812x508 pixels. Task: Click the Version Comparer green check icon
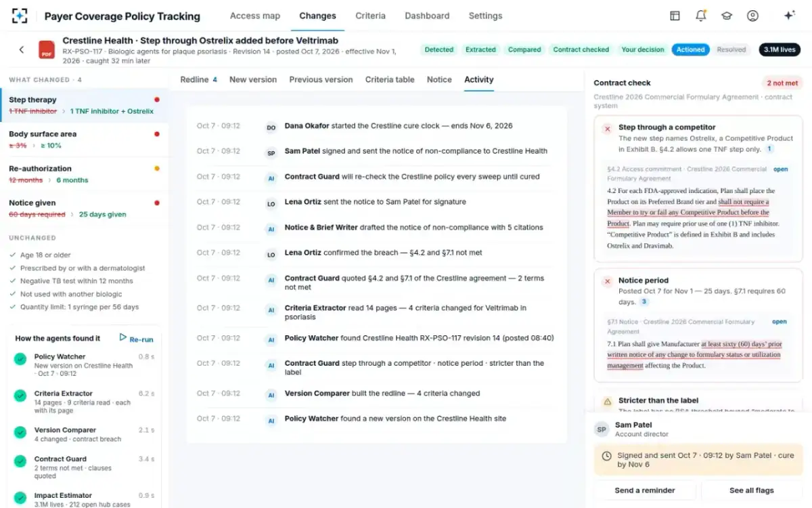20,432
